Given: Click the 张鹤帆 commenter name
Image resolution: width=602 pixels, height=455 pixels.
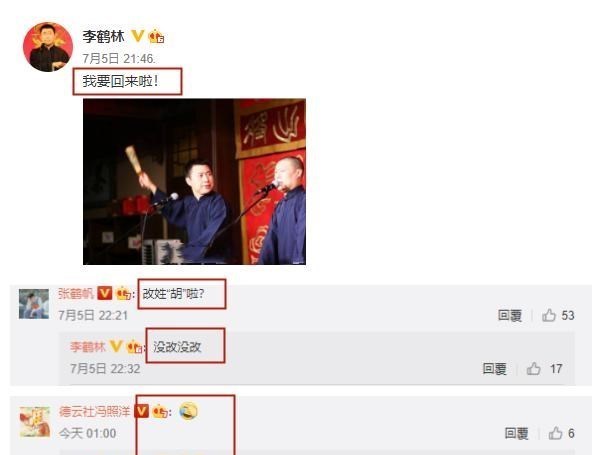Looking at the screenshot, I should tap(76, 294).
